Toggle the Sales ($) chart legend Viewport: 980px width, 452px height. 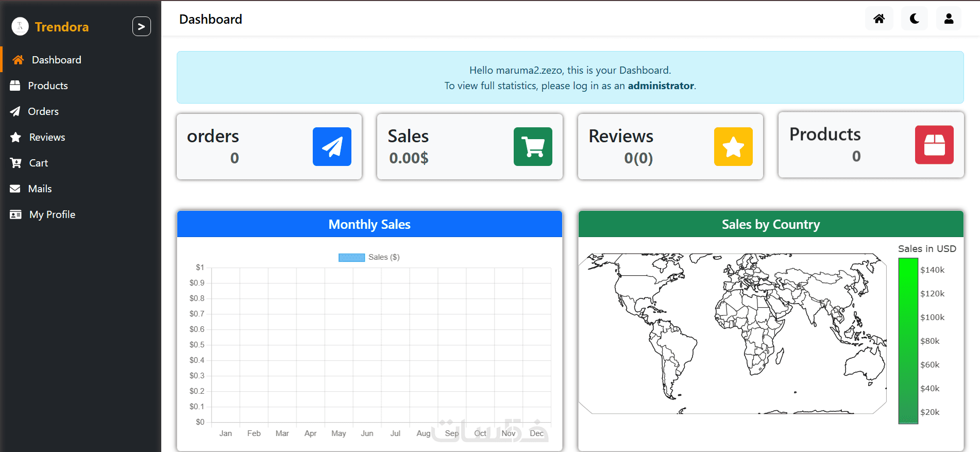(x=369, y=257)
